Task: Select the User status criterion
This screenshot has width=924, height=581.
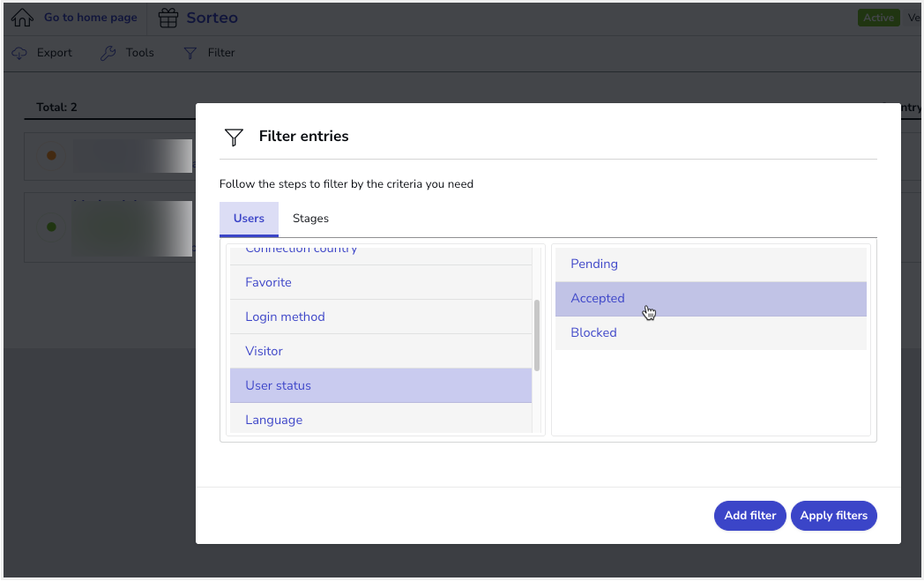Action: (x=381, y=386)
